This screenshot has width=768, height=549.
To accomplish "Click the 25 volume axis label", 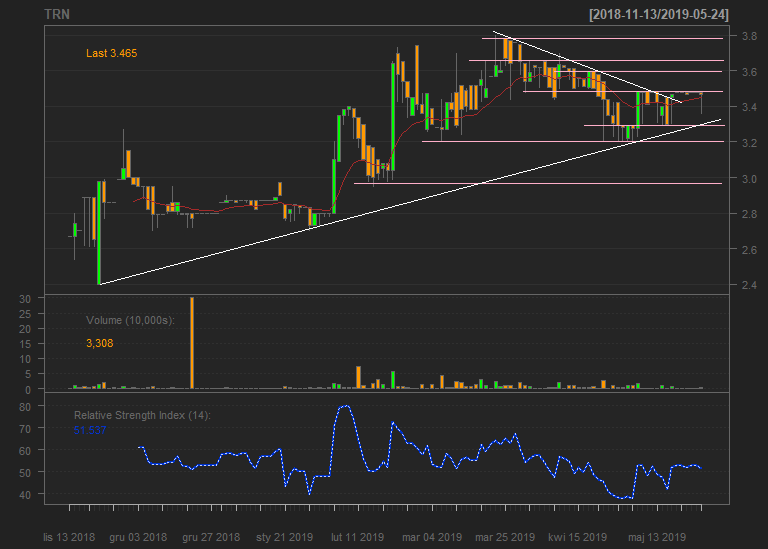I will tap(25, 314).
